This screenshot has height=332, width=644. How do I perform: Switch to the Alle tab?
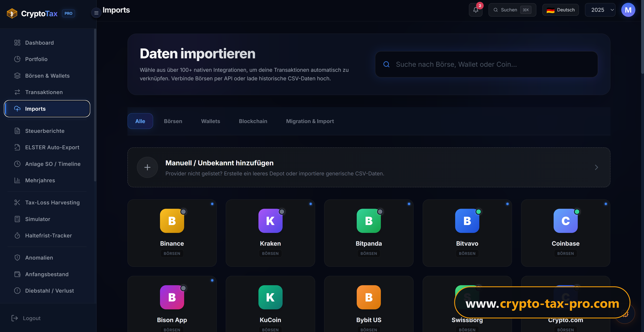140,121
